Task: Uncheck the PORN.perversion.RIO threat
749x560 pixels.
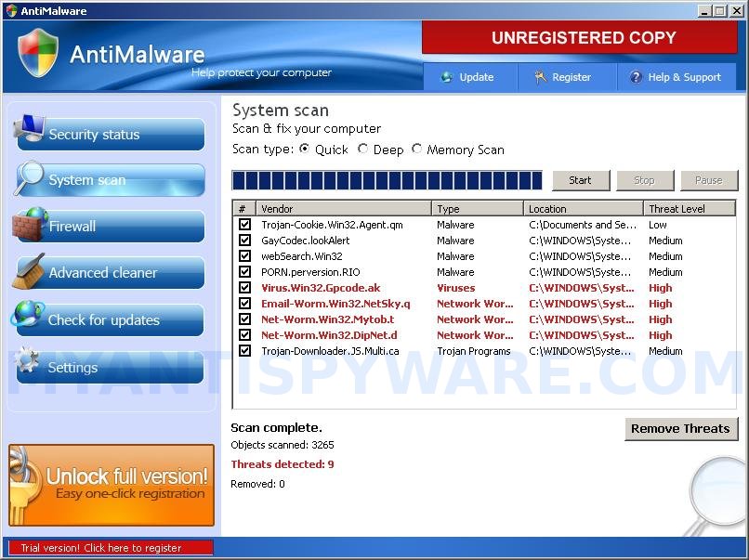Action: click(245, 272)
